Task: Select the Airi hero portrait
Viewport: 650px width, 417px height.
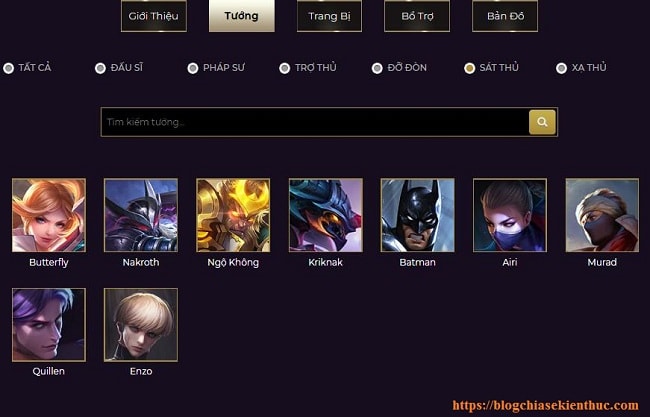Action: click(510, 215)
